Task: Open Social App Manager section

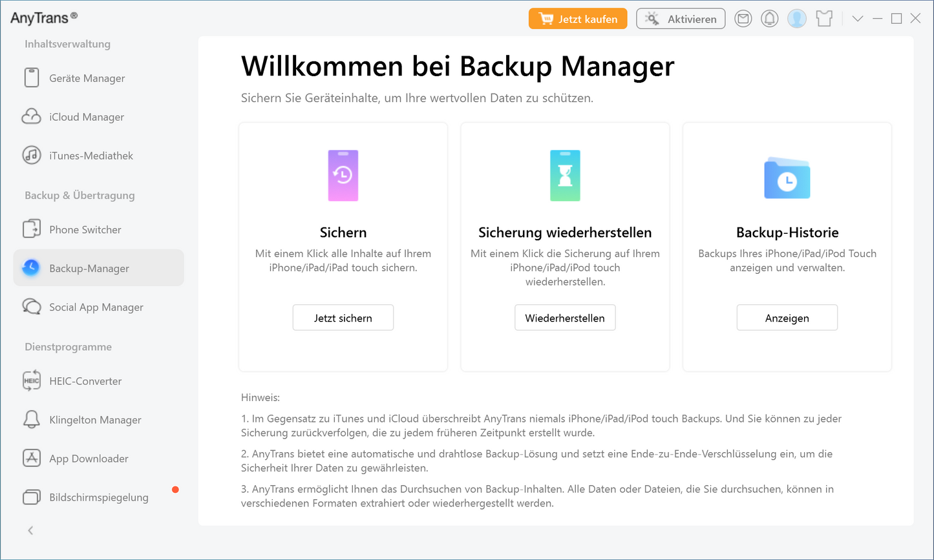Action: 96,307
